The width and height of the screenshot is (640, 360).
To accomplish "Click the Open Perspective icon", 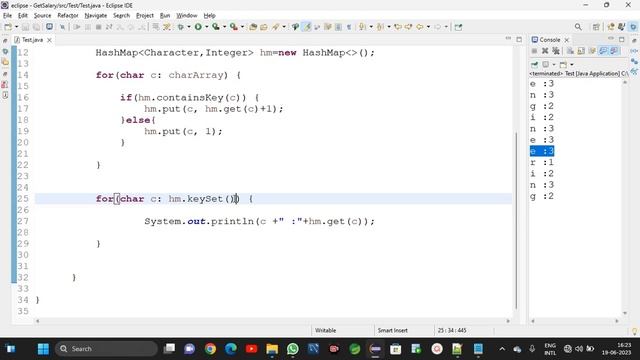I will click(596, 27).
